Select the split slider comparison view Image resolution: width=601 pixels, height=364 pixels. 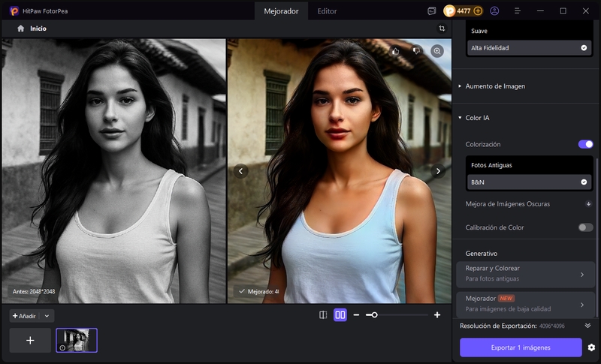pyautogui.click(x=323, y=315)
